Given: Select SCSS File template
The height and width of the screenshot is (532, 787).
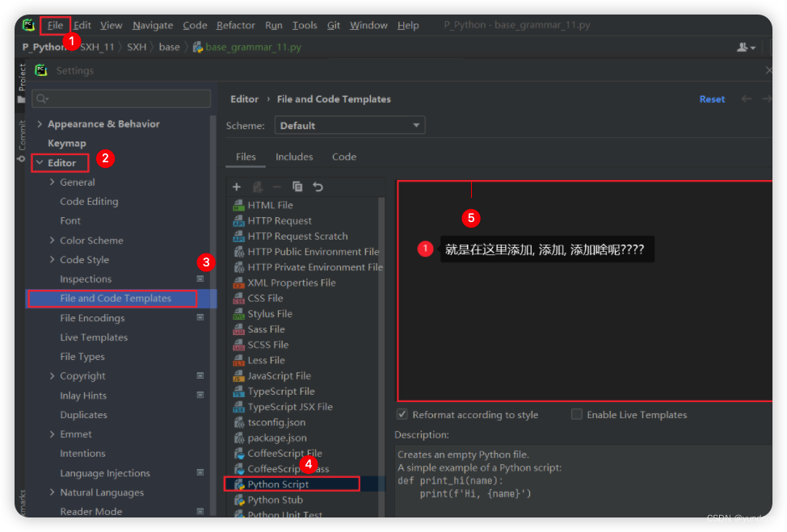Looking at the screenshot, I should 268,345.
